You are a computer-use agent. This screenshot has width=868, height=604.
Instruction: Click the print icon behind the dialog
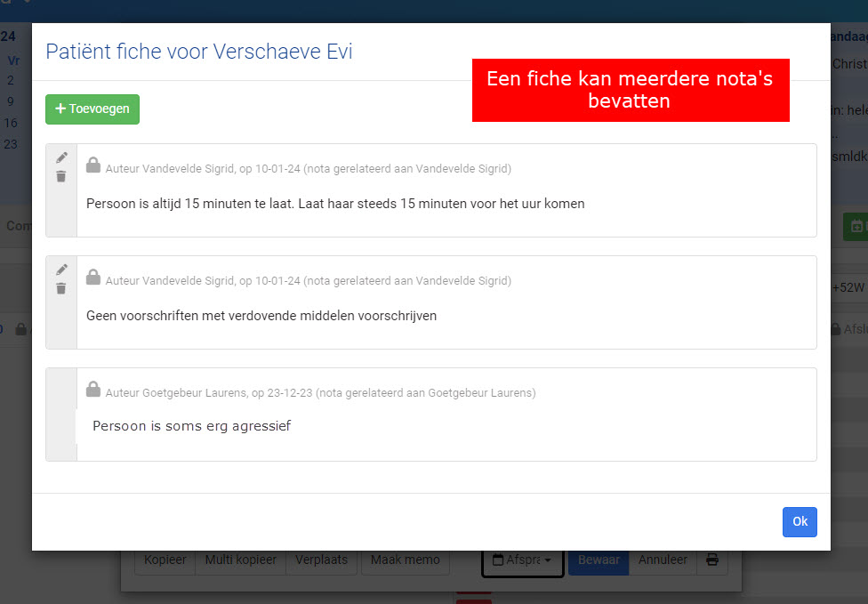coord(712,560)
